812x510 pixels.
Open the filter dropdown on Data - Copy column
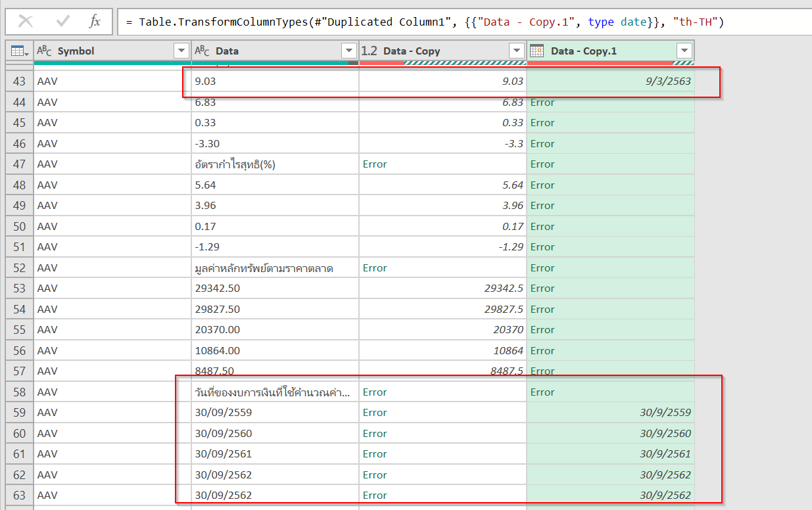[516, 51]
